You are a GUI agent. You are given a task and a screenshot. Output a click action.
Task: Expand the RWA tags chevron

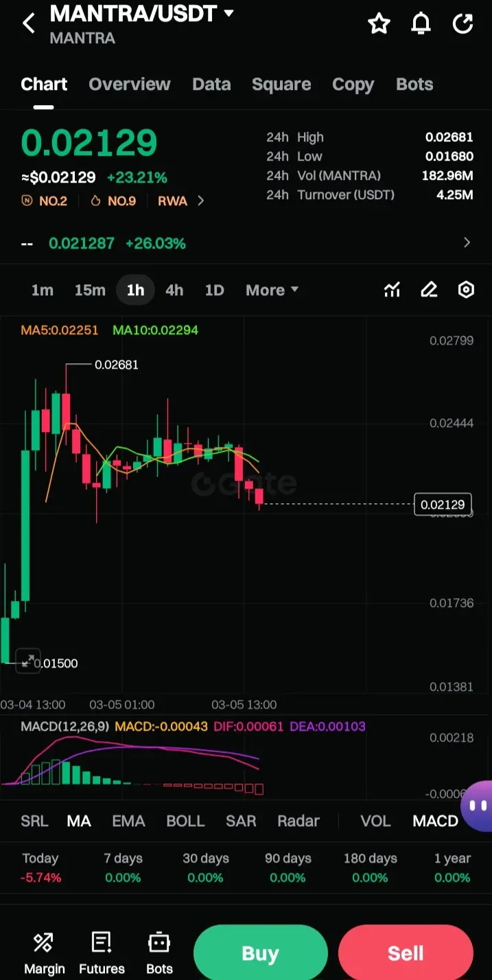[x=201, y=201]
